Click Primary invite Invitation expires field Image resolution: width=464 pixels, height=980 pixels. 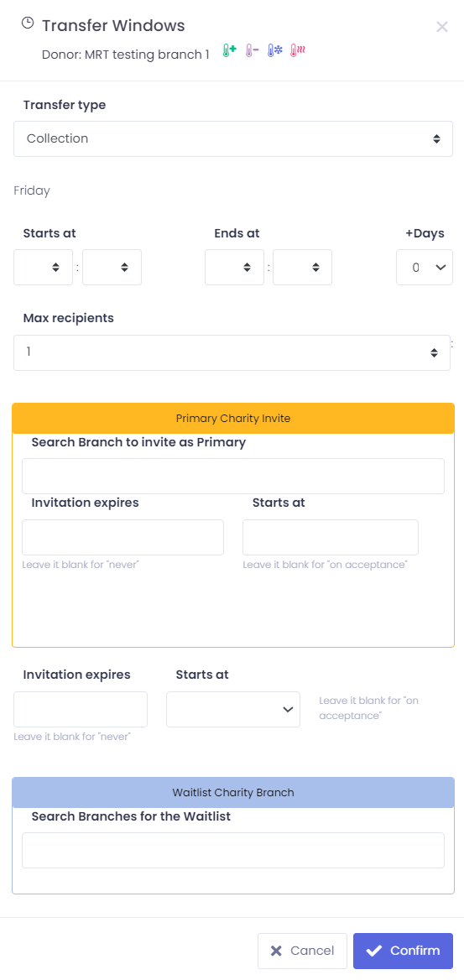click(123, 538)
